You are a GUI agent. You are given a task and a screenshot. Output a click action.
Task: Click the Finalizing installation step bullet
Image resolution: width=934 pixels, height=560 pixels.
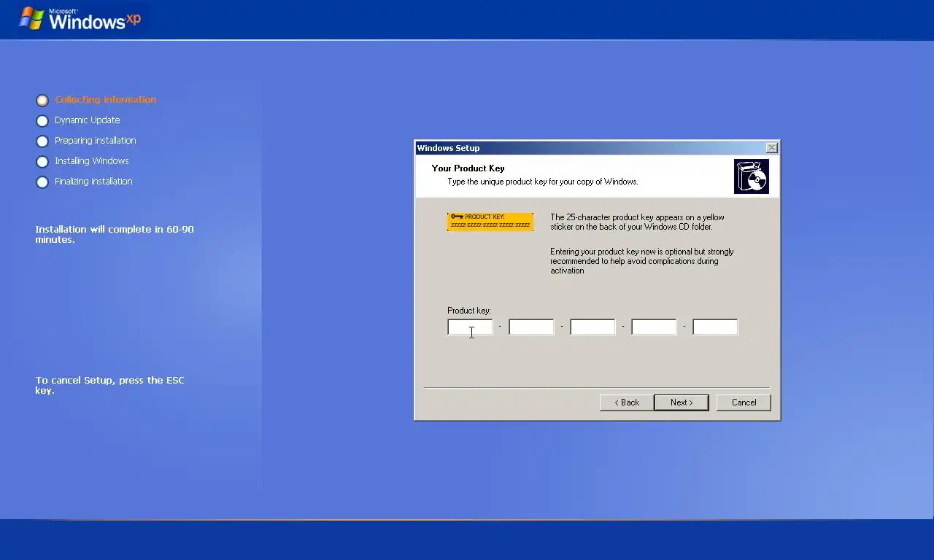pyautogui.click(x=42, y=182)
